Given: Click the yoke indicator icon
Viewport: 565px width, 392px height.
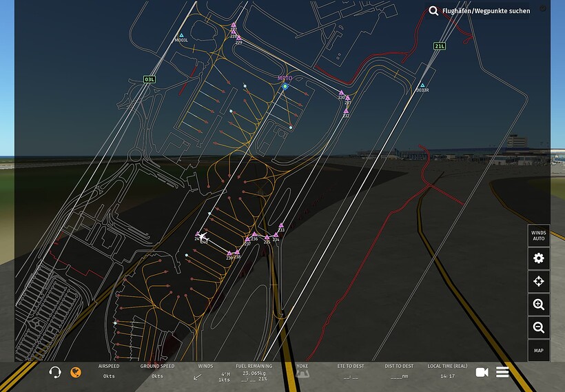Looking at the screenshot, I should coord(302,375).
